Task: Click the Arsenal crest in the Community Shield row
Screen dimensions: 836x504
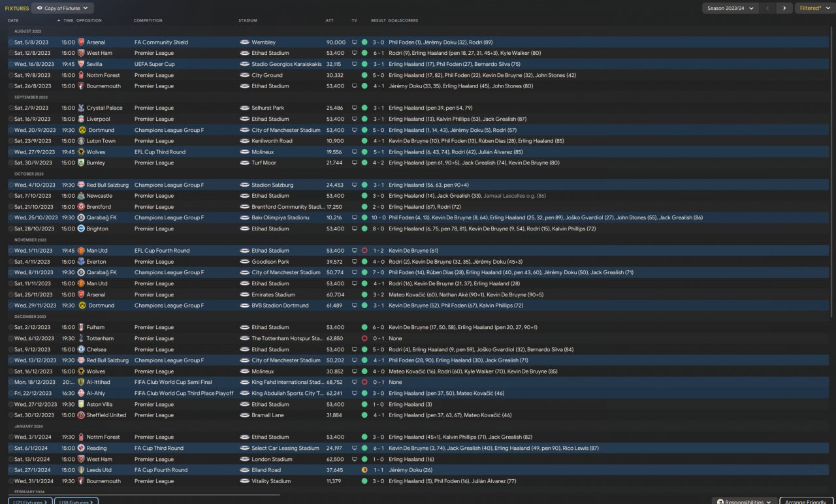Action: (x=81, y=42)
